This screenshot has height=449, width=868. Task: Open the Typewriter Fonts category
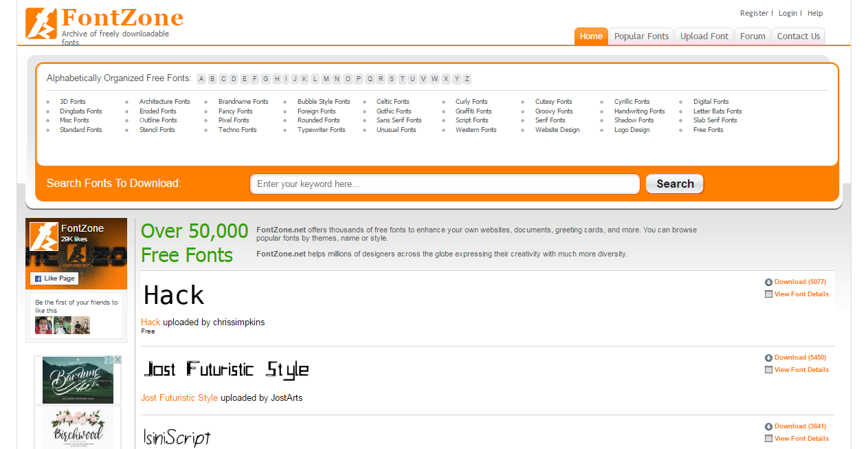(322, 130)
